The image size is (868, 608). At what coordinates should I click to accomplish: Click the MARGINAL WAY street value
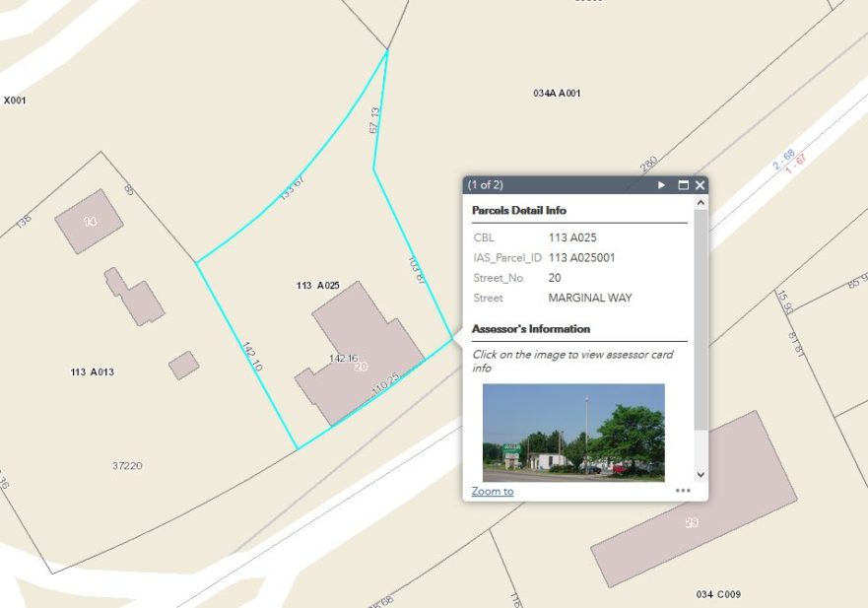pyautogui.click(x=589, y=298)
